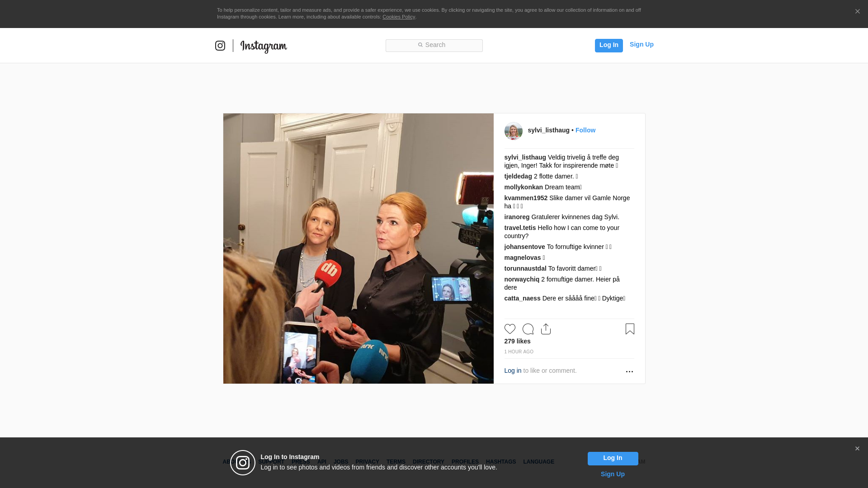The height and width of the screenshot is (488, 868).
Task: Share the post using the share icon
Action: pos(546,329)
